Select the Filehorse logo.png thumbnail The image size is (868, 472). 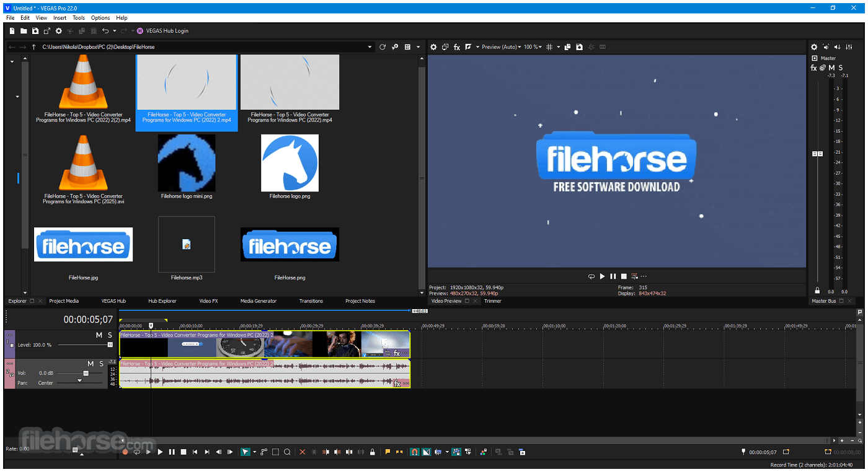pos(290,163)
